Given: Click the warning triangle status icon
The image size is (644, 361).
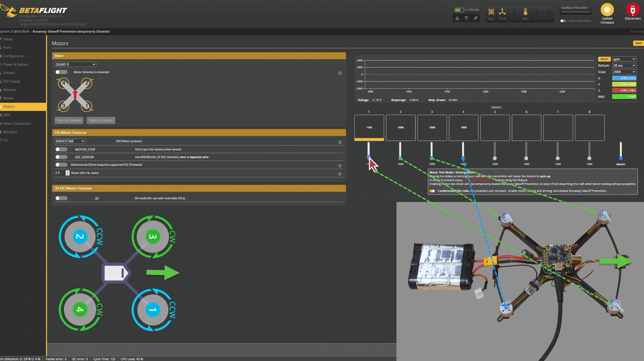Looking at the screenshot, I should [457, 18].
